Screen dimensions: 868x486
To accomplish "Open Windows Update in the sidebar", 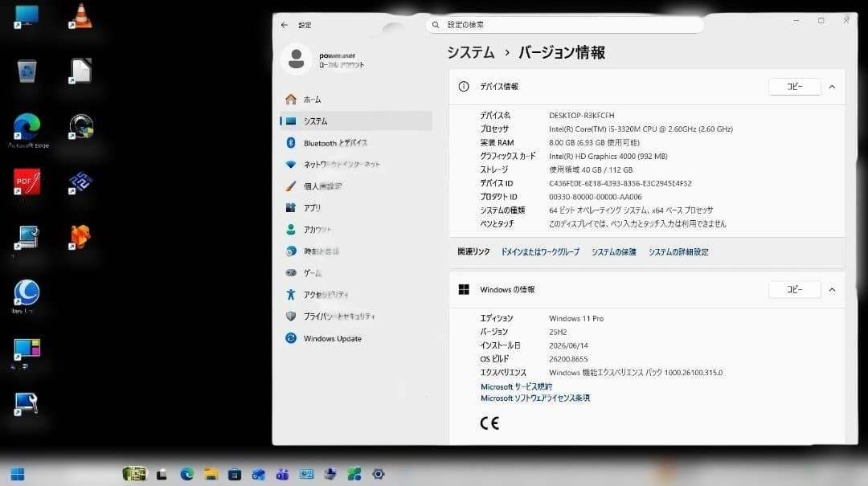I will [x=356, y=338].
